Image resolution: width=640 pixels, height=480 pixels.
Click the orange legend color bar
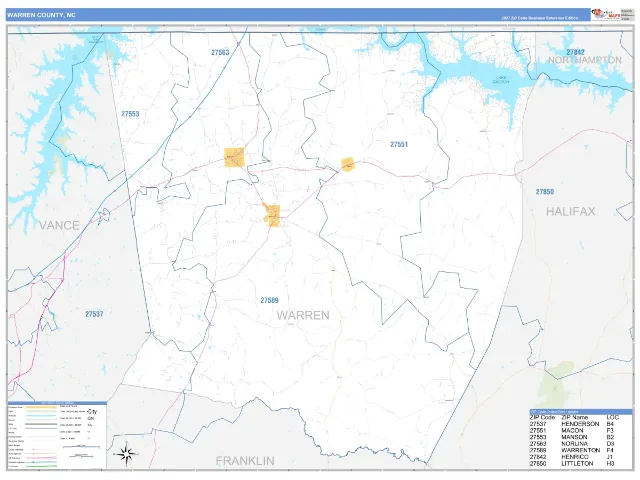[x=41, y=407]
